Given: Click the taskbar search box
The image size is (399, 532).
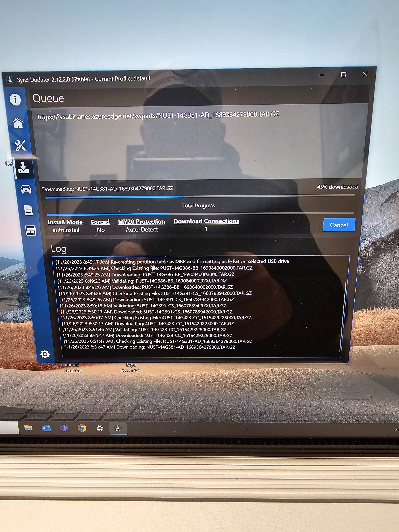Looking at the screenshot, I should 9,428.
